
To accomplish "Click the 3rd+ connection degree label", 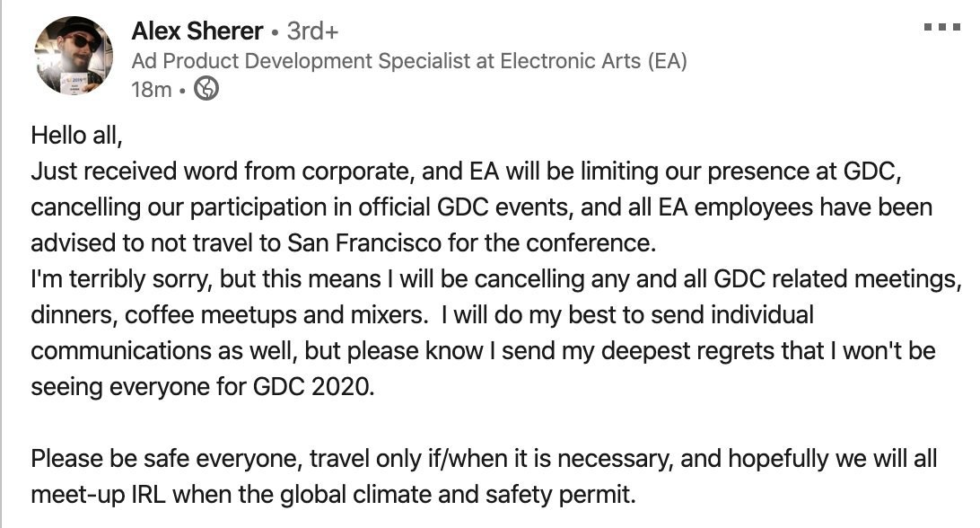I will pyautogui.click(x=312, y=31).
